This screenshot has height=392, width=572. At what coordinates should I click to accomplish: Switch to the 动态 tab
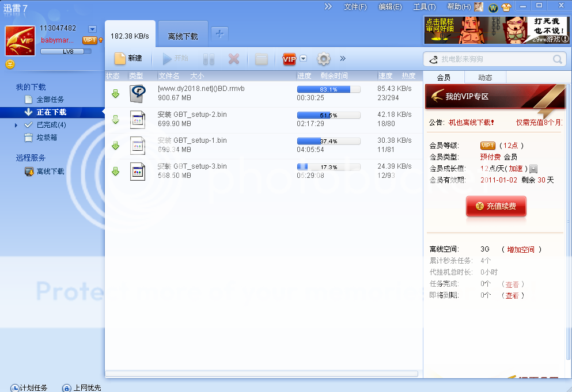click(x=485, y=77)
